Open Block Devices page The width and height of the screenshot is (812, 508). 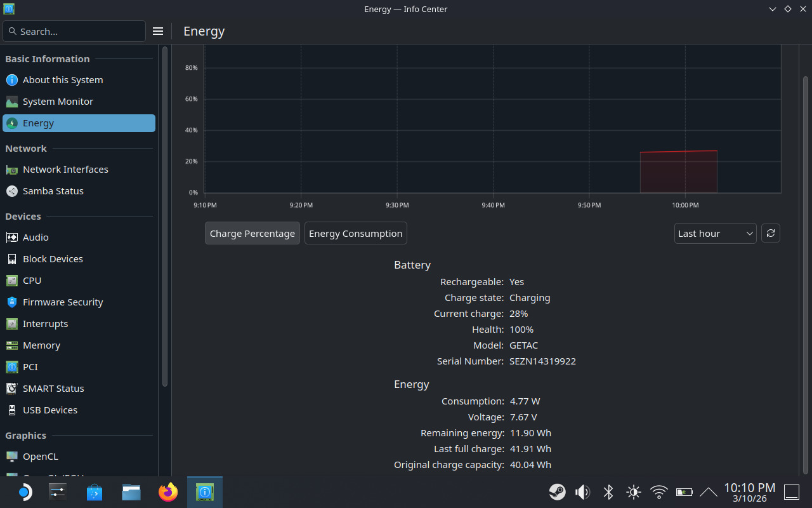point(79,259)
